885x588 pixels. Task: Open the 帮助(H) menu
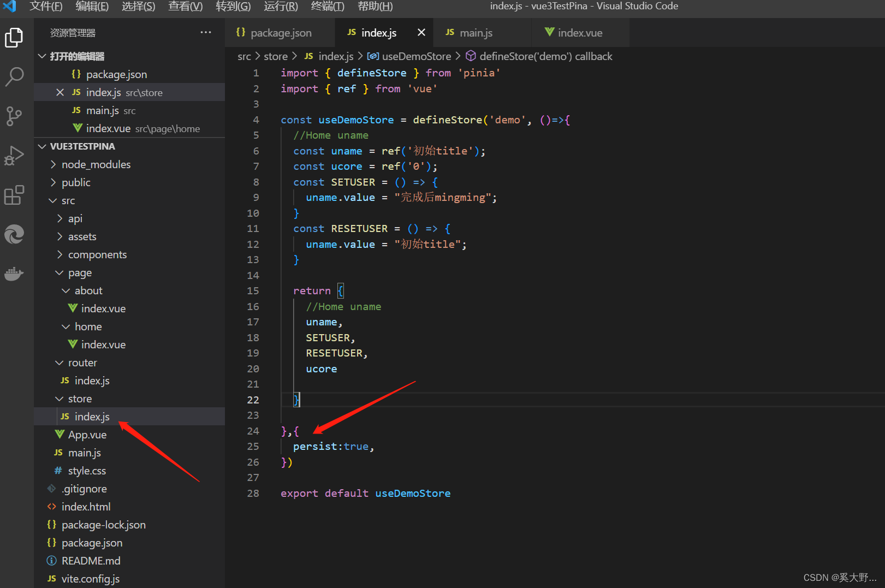click(375, 6)
